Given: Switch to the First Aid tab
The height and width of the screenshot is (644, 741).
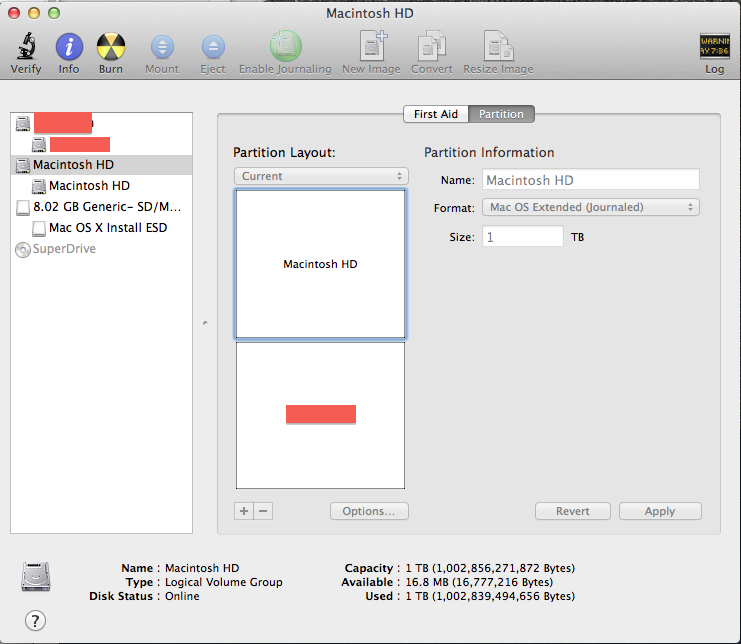Looking at the screenshot, I should pos(436,114).
